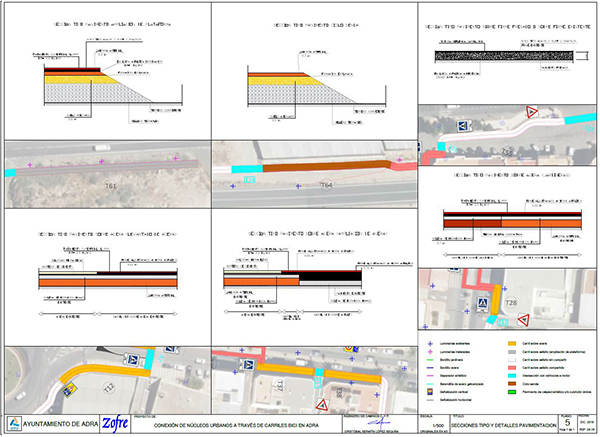Select the pedestrian crossing sign in T31 map
Screen dimensions: 600x437
[x=248, y=364]
